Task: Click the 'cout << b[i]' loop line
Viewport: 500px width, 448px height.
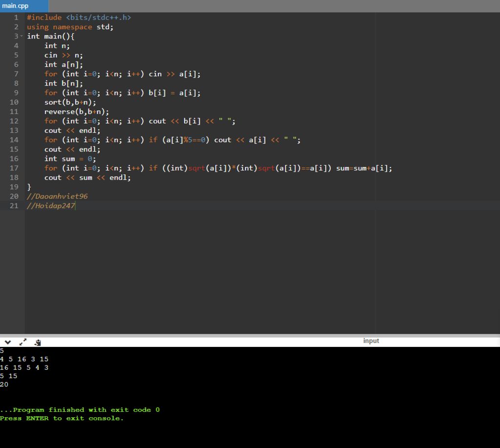Action: coord(140,121)
